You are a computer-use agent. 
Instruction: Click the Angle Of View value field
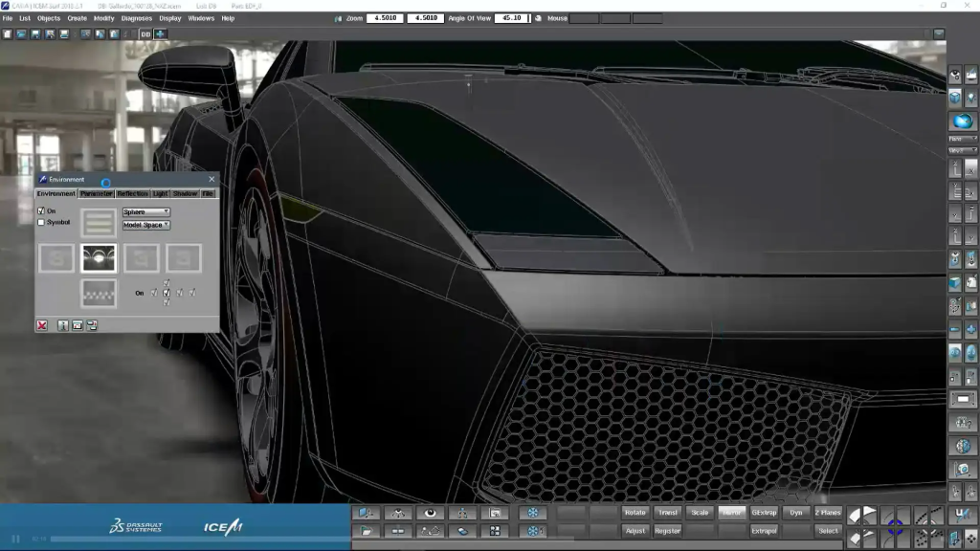[518, 18]
